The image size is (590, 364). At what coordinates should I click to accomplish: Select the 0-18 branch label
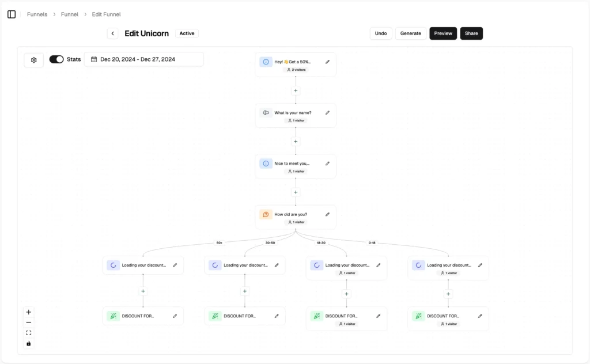pyautogui.click(x=372, y=243)
